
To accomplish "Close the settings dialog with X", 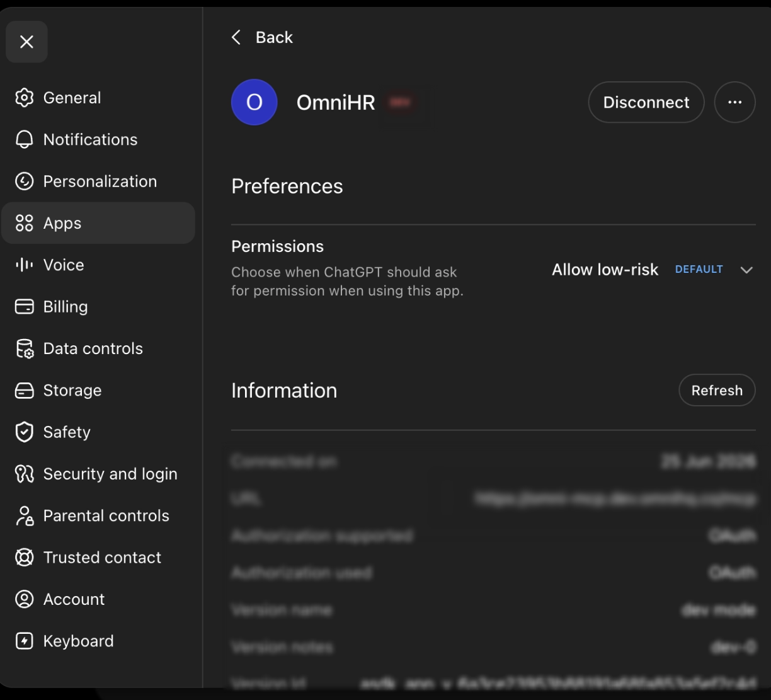I will 26,42.
